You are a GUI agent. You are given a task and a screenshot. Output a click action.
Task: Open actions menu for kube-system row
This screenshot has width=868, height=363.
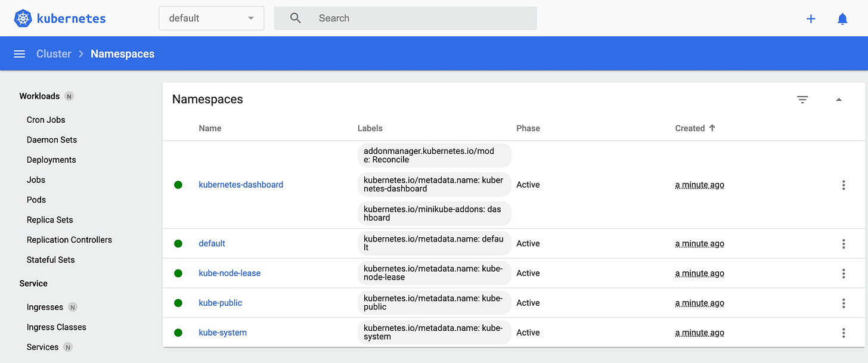[844, 333]
